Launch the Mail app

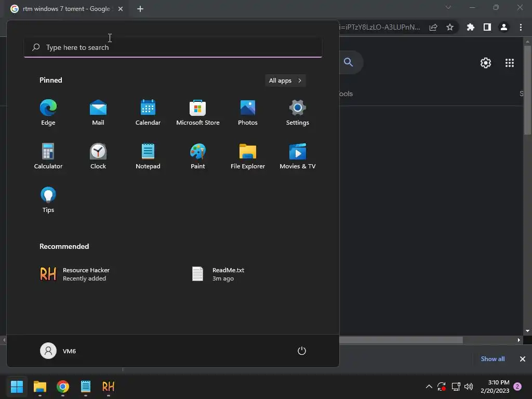pos(98,112)
